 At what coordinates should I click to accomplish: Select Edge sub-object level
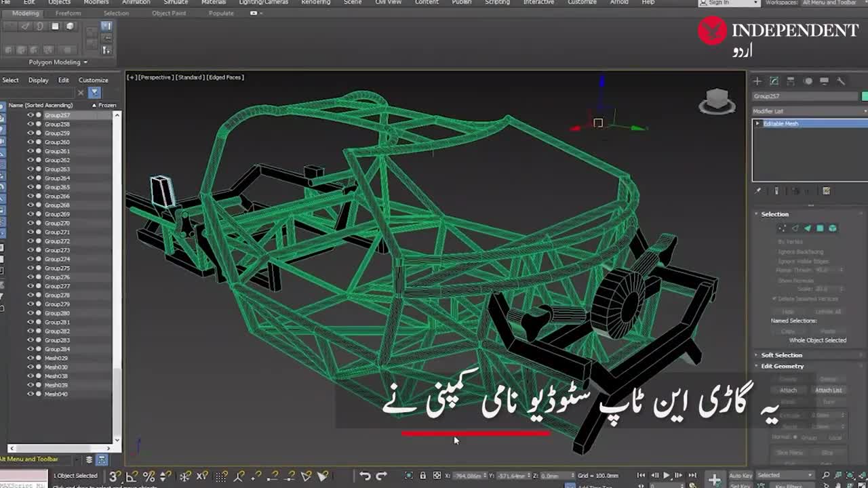click(795, 228)
